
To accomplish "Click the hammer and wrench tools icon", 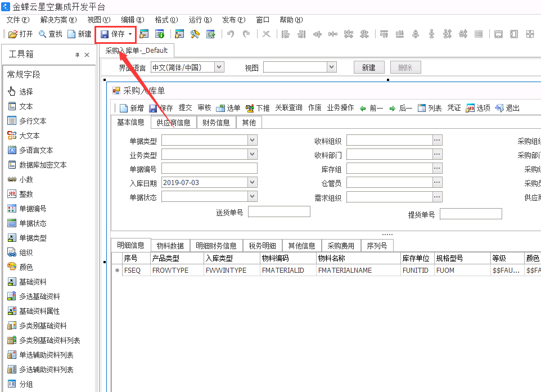I will tap(195, 34).
